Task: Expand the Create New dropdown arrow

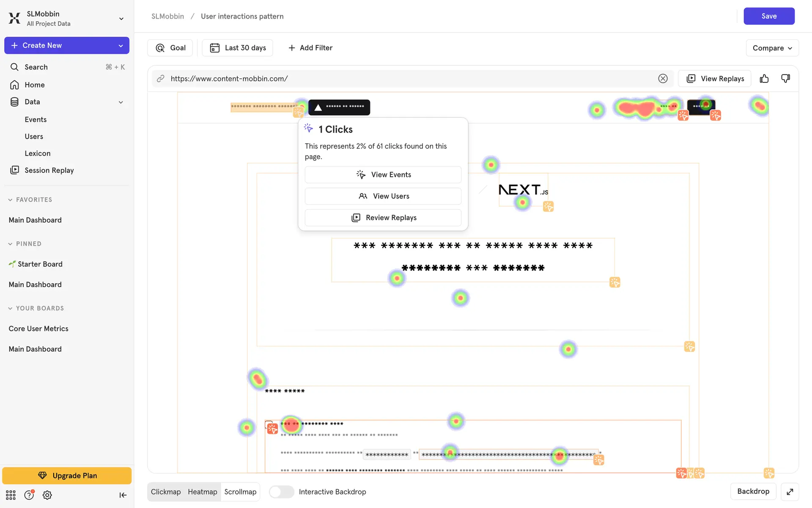Action: coord(121,46)
